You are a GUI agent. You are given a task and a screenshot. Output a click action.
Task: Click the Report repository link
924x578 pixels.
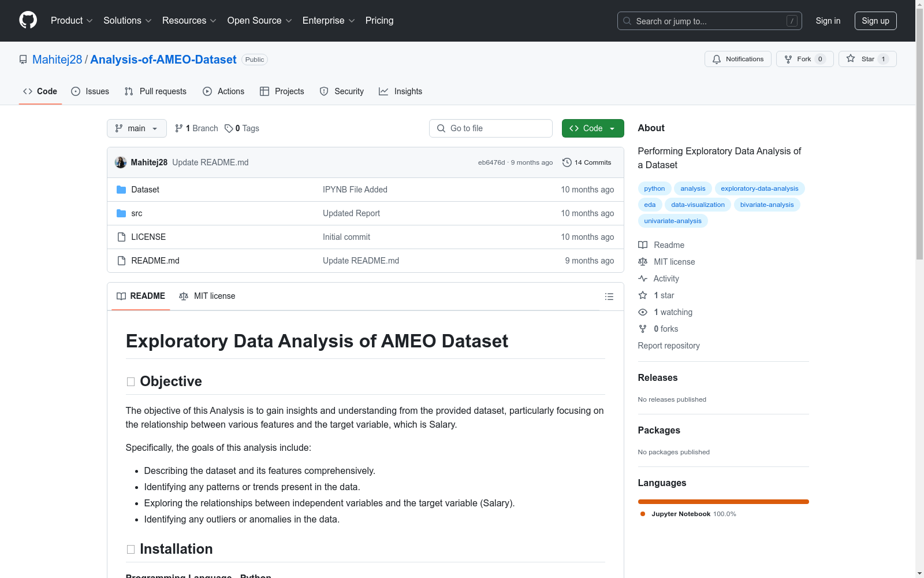(x=669, y=346)
